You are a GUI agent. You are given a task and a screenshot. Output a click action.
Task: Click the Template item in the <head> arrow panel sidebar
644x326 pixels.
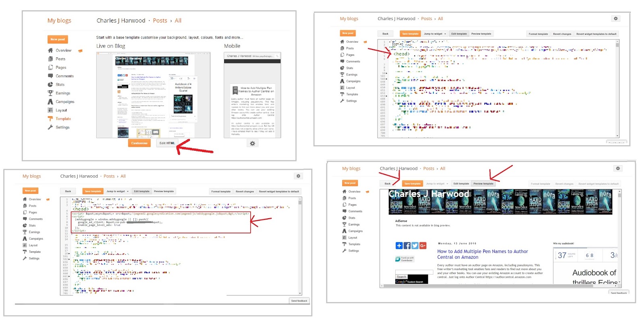click(x=349, y=94)
